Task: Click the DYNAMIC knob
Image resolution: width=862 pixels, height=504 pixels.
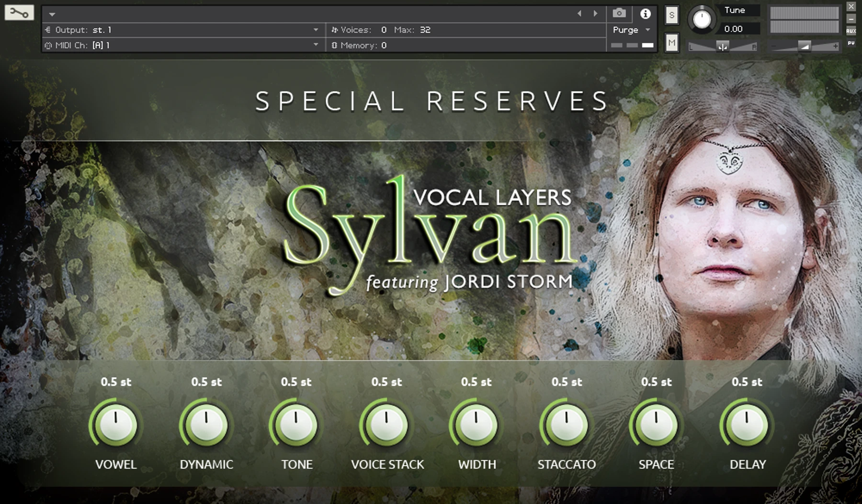Action: coord(206,424)
